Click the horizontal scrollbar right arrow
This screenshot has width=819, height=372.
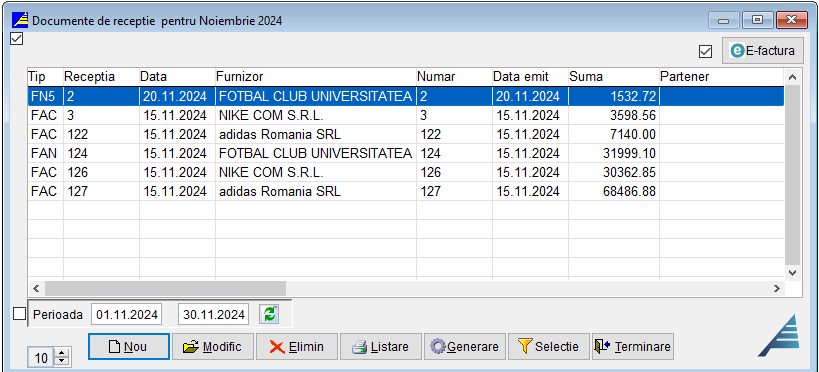click(x=776, y=288)
